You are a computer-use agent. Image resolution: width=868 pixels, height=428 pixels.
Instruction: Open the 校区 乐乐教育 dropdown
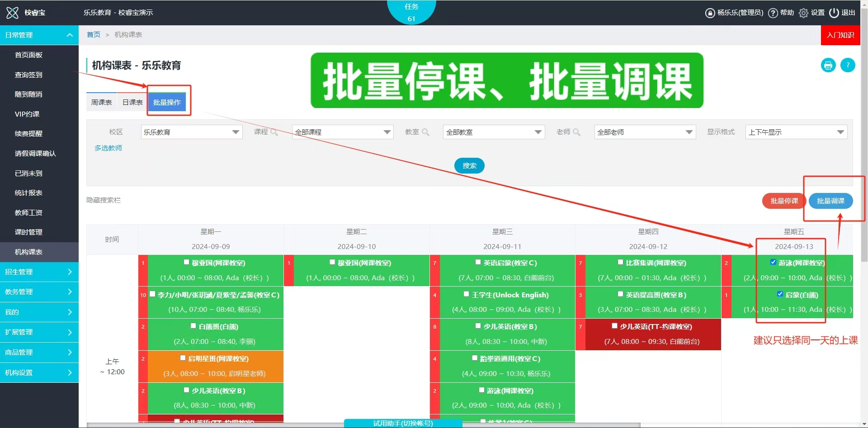click(x=192, y=132)
